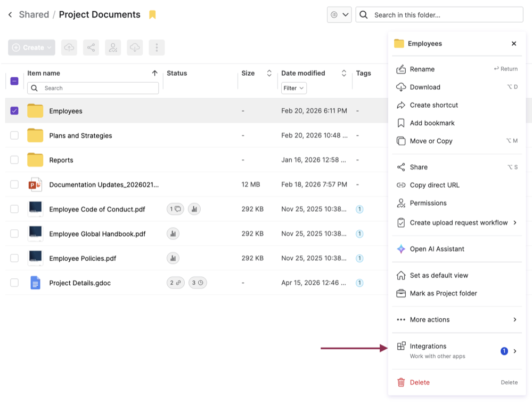Open the three-dot more options toolbar icon
Viewport: 532px width, 402px height.
(x=157, y=47)
